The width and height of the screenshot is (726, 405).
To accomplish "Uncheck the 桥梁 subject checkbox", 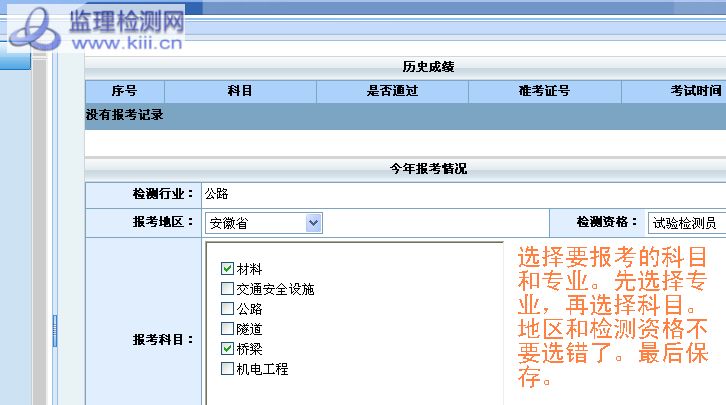I will [x=227, y=349].
